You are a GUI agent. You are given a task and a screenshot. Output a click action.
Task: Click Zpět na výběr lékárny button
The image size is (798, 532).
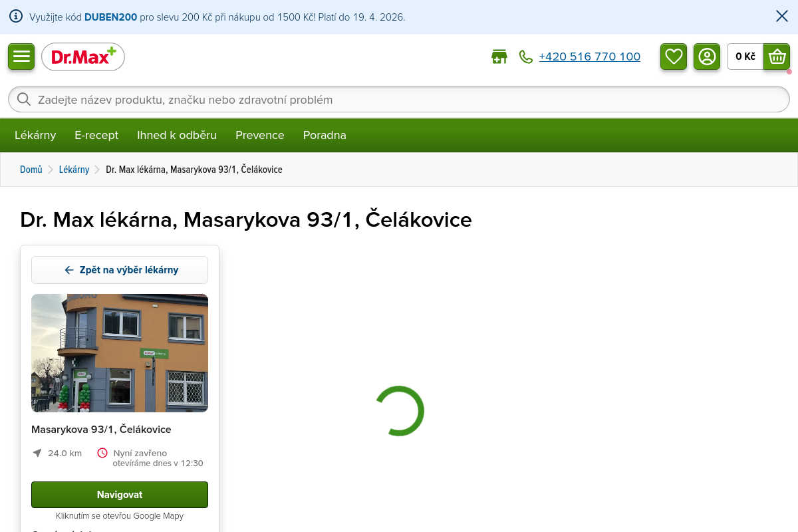(x=120, y=270)
